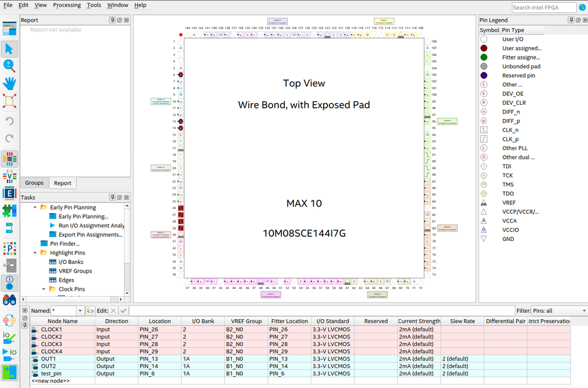588x388 pixels.
Task: Click the green-blue arrows bottom toolbar icon
Action: point(9,373)
